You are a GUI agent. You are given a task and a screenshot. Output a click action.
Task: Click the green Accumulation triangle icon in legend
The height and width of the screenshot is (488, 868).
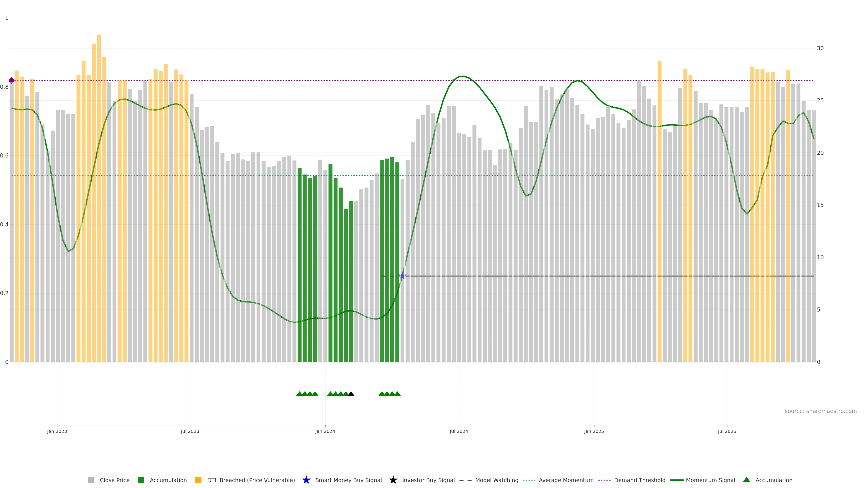click(x=746, y=480)
